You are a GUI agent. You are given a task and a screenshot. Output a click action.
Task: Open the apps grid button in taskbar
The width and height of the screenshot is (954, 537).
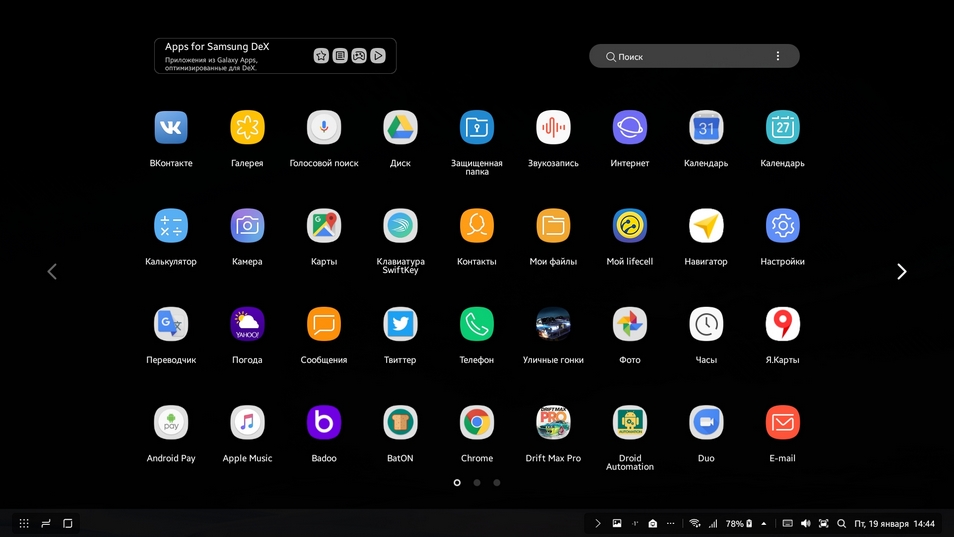pyautogui.click(x=24, y=523)
